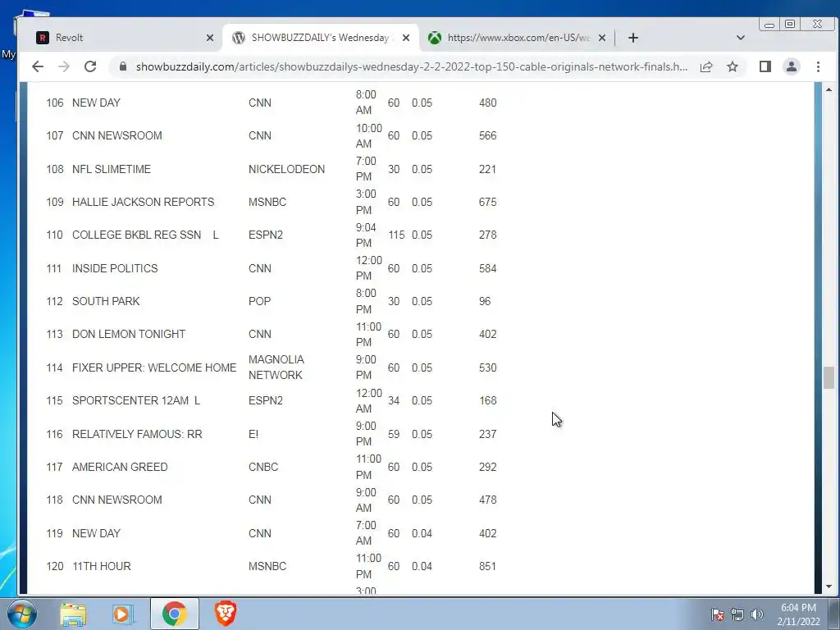The width and height of the screenshot is (840, 630).
Task: Share this page icon
Action: point(706,66)
